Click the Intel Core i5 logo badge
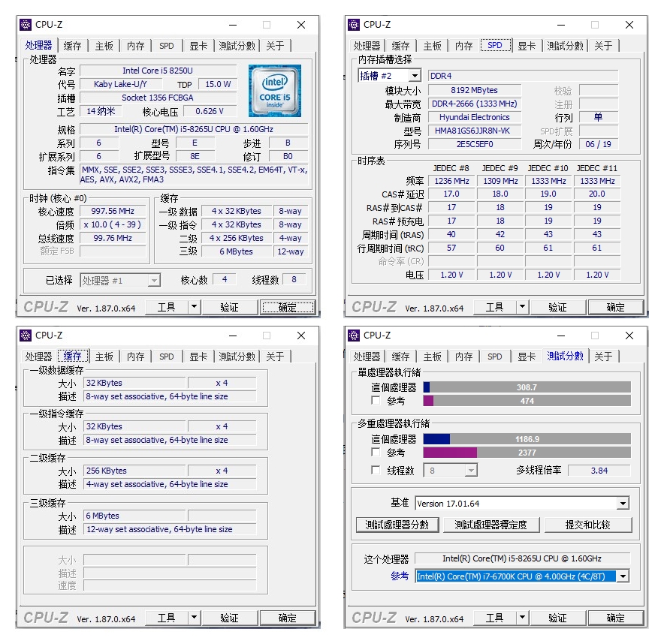This screenshot has height=644, width=664. (x=274, y=91)
